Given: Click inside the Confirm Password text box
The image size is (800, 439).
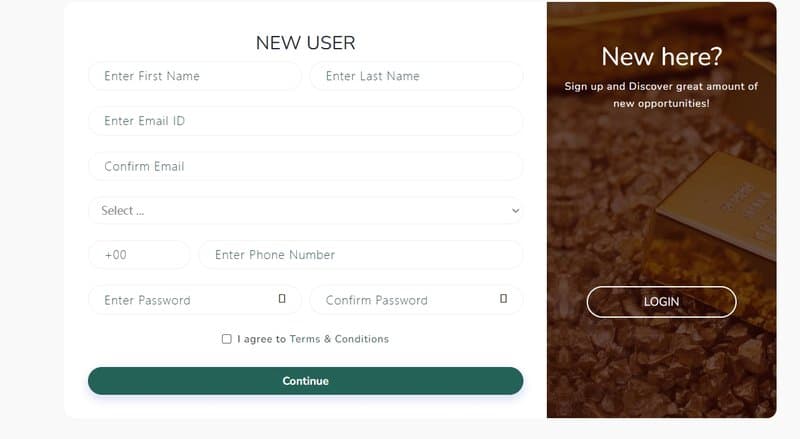Looking at the screenshot, I should point(406,300).
